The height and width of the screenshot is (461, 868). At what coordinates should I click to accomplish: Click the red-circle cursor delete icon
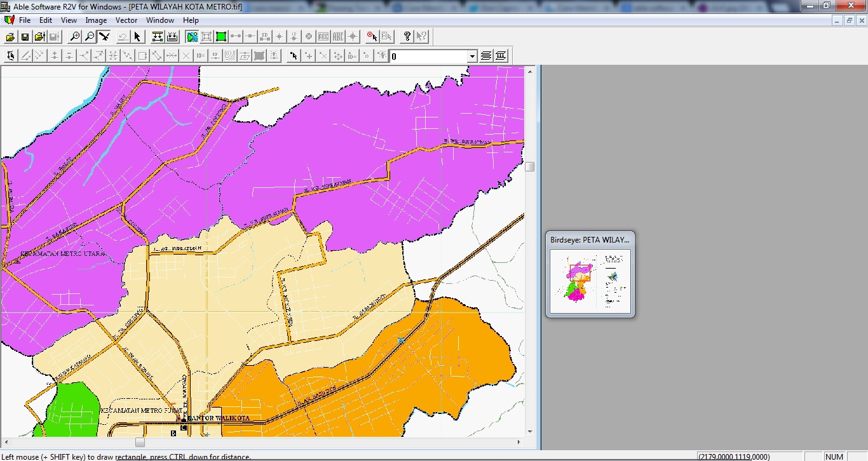[372, 37]
